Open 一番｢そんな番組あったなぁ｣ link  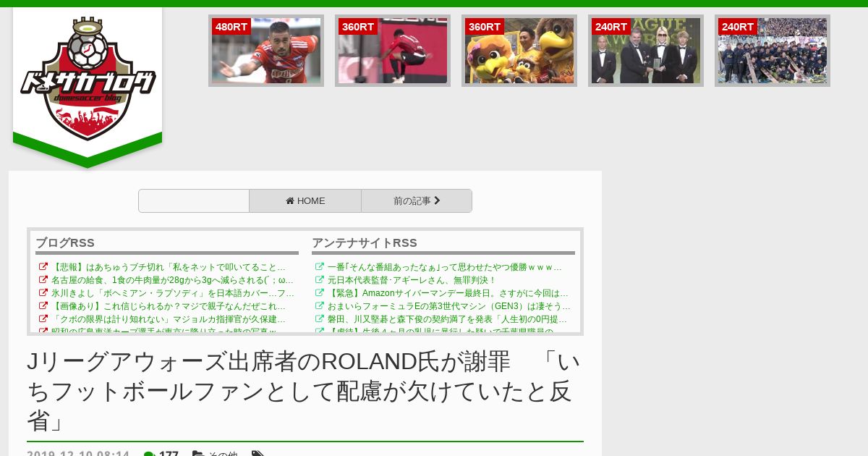(x=445, y=267)
